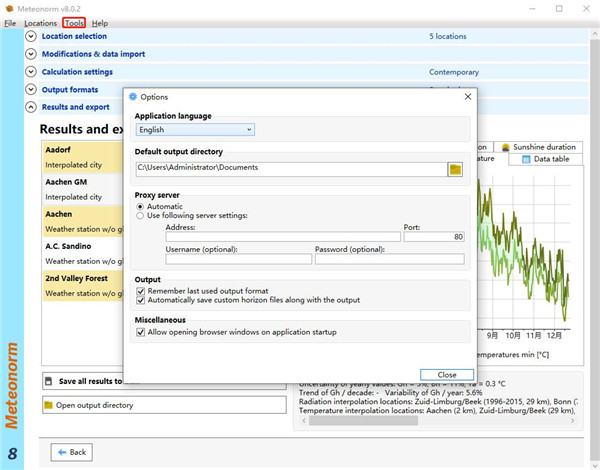Click the Sunshine duration tab icon

[x=506, y=147]
